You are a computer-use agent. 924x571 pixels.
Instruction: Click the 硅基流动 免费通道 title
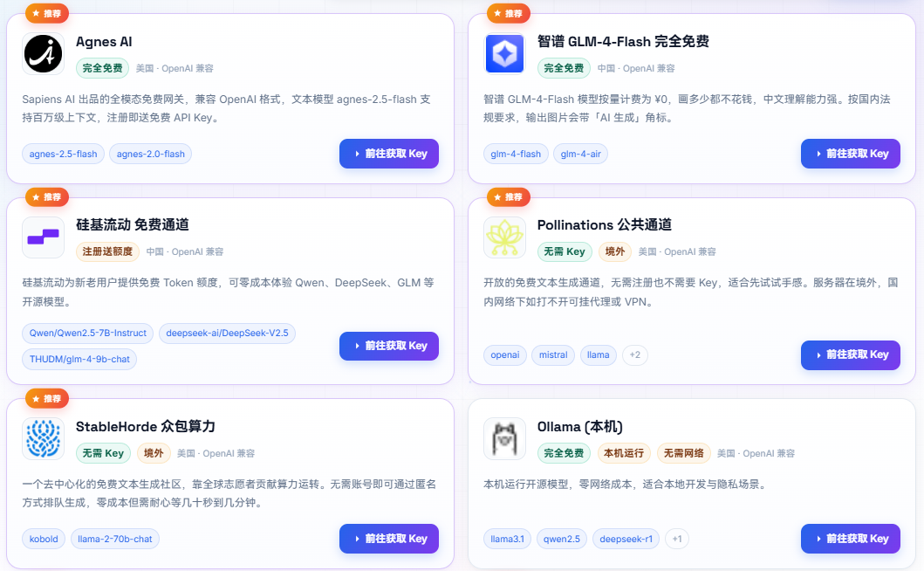pos(133,224)
